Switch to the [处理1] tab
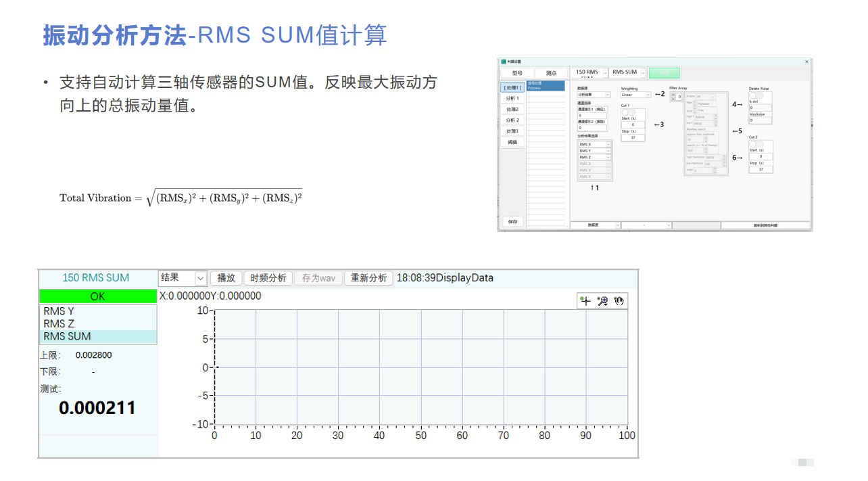868x481 pixels. pyautogui.click(x=512, y=87)
